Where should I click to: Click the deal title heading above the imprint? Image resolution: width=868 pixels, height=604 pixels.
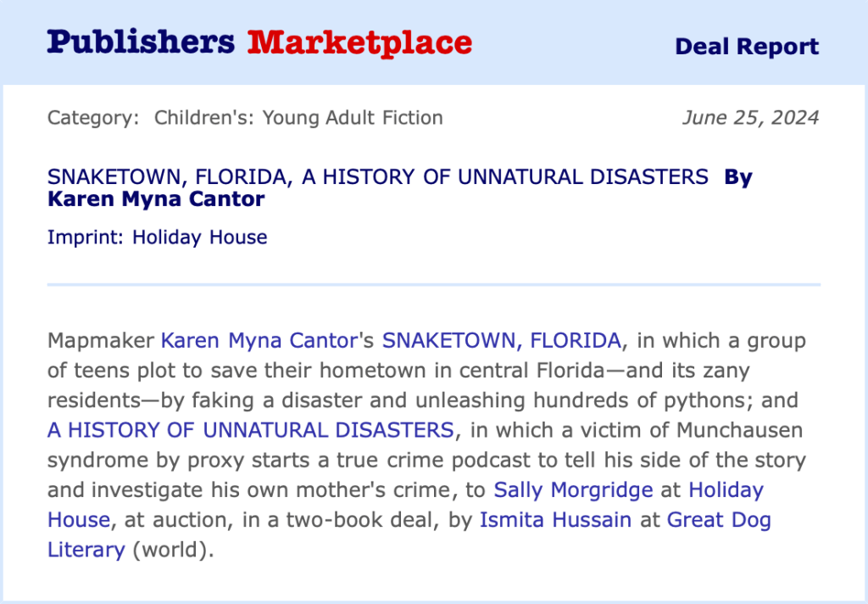[377, 176]
